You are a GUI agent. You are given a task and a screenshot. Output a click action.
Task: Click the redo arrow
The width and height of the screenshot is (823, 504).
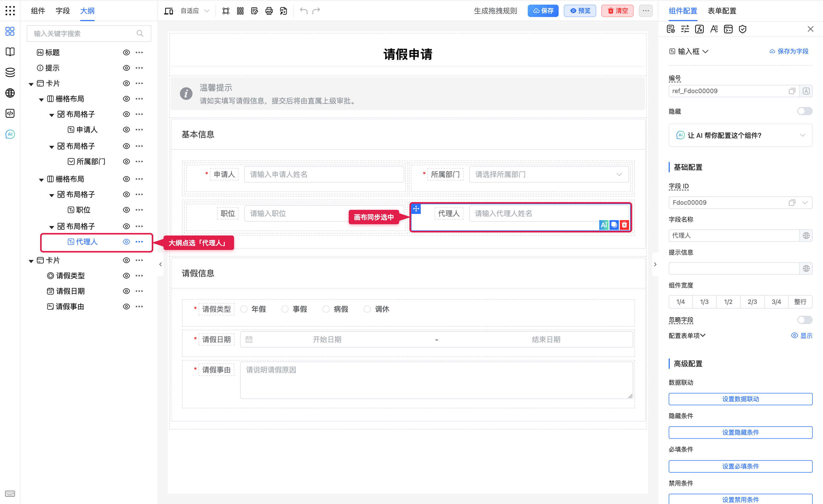point(316,11)
